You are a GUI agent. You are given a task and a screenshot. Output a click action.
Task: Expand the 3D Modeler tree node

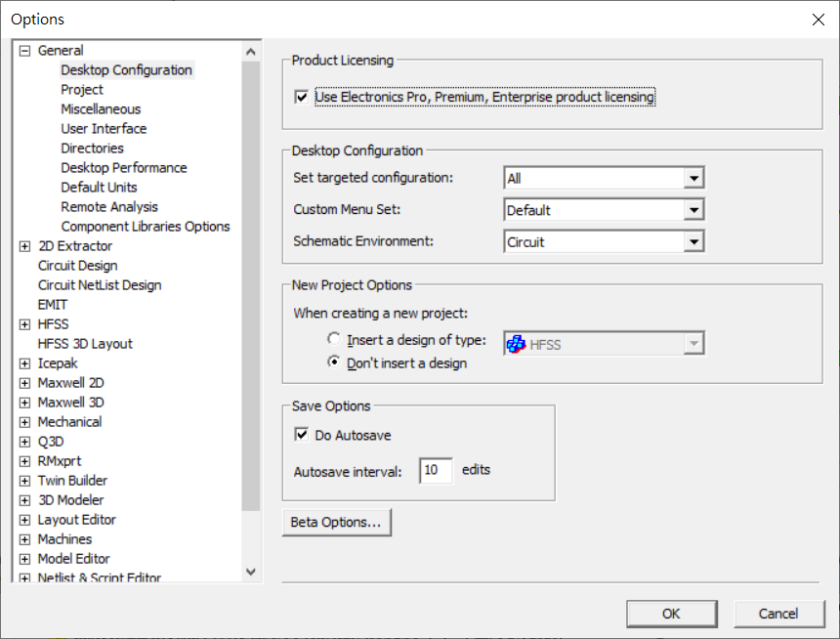24,500
